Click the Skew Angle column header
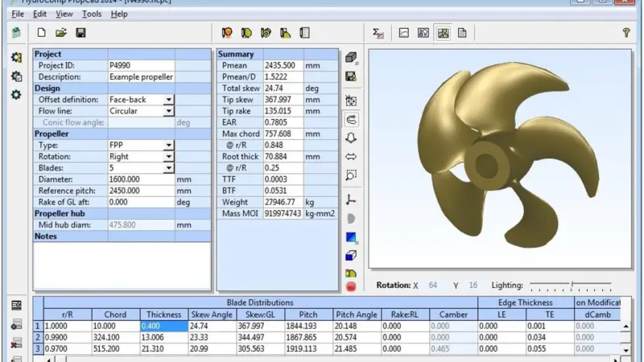Screen dimensions: 644x362 pyautogui.click(x=212, y=315)
